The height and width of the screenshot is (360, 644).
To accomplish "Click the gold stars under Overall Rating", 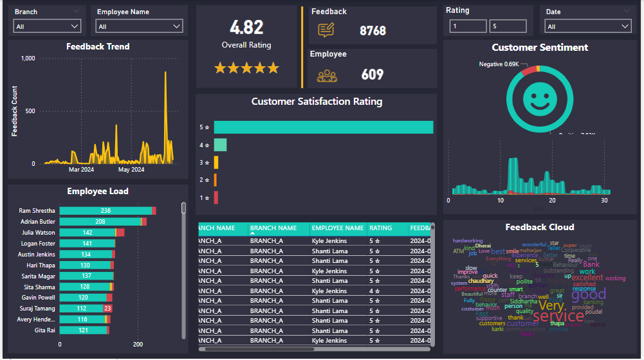I will click(x=246, y=68).
